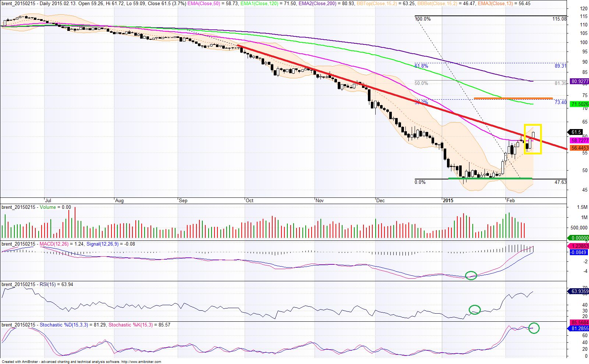The width and height of the screenshot is (589, 364).
Task: Click the Volume = 0.00 pane title
Action: tap(55, 207)
